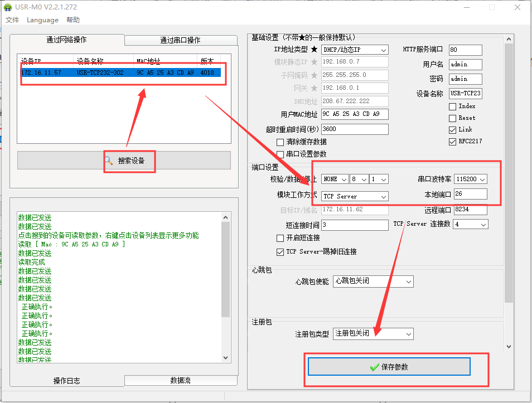Toggle TCP Server kick old connection checkbox
Image resolution: width=532 pixels, height=403 pixels.
(x=280, y=252)
